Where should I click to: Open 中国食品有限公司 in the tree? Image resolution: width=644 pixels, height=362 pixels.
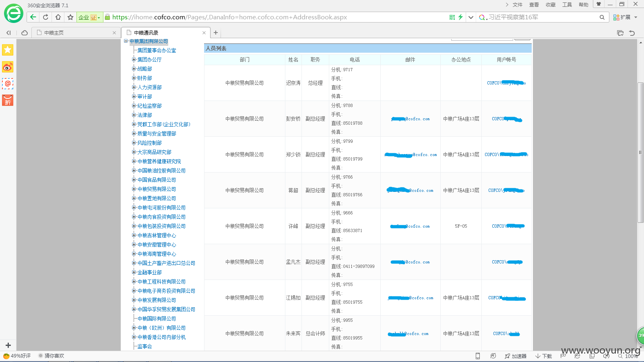(x=157, y=180)
